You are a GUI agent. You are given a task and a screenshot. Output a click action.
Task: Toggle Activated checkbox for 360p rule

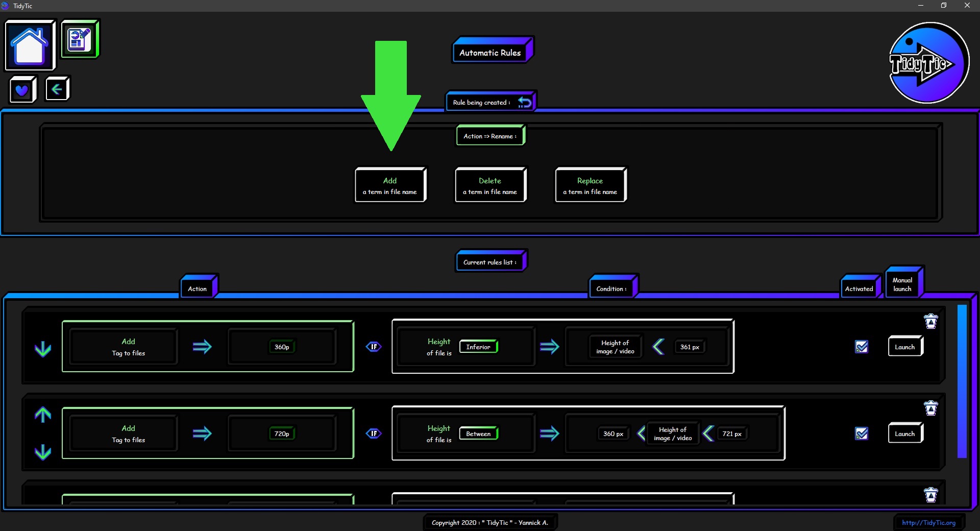(x=862, y=347)
